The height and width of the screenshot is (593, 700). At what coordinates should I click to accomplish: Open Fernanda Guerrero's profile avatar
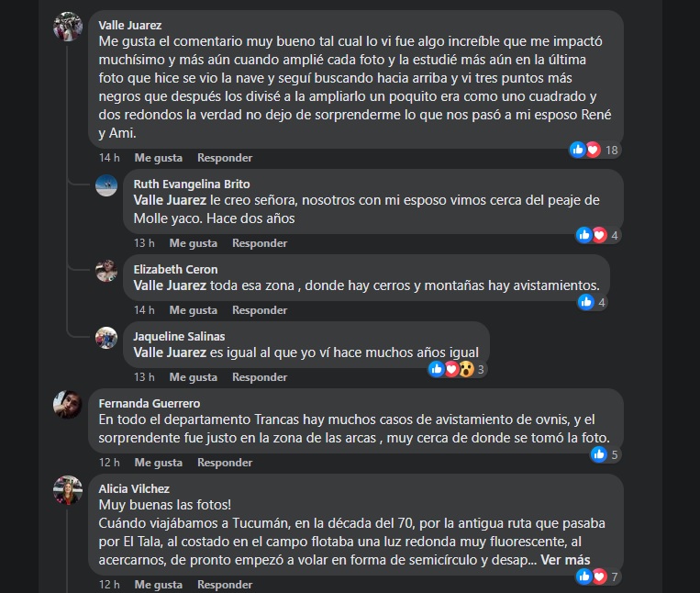coord(68,405)
